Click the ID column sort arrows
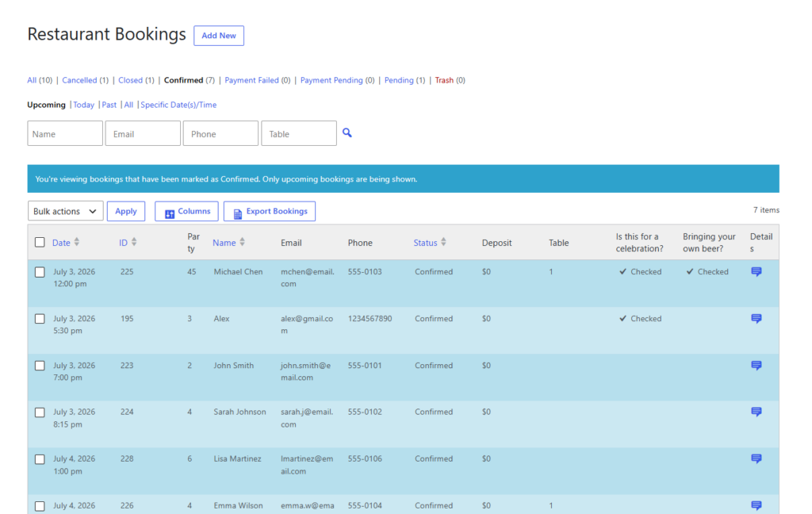The height and width of the screenshot is (514, 812). tap(134, 242)
